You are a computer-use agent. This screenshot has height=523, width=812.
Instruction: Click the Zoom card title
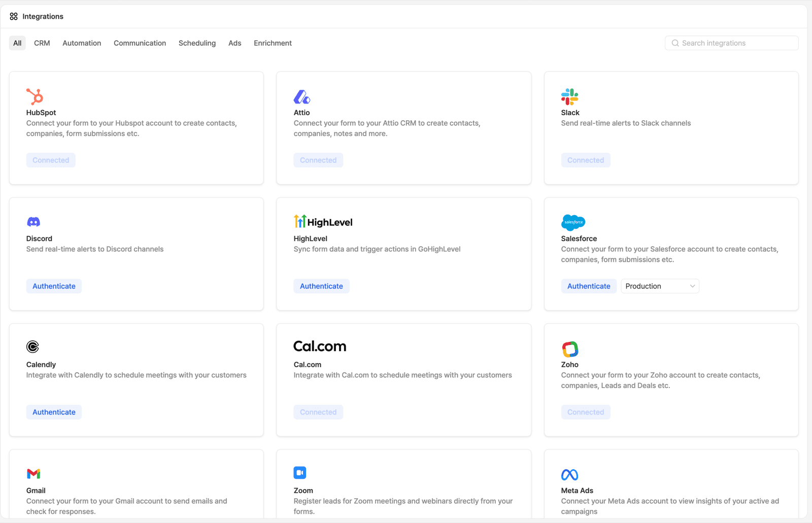[x=303, y=491]
